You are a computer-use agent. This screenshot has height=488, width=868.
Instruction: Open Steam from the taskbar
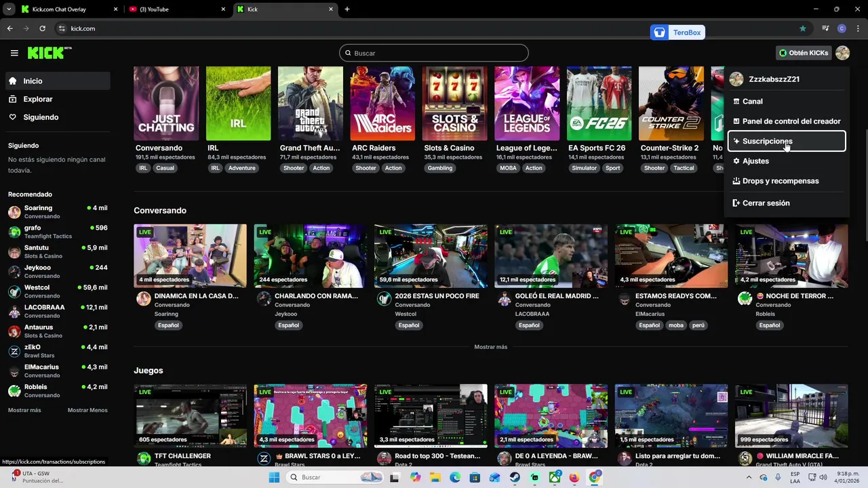[x=515, y=477]
